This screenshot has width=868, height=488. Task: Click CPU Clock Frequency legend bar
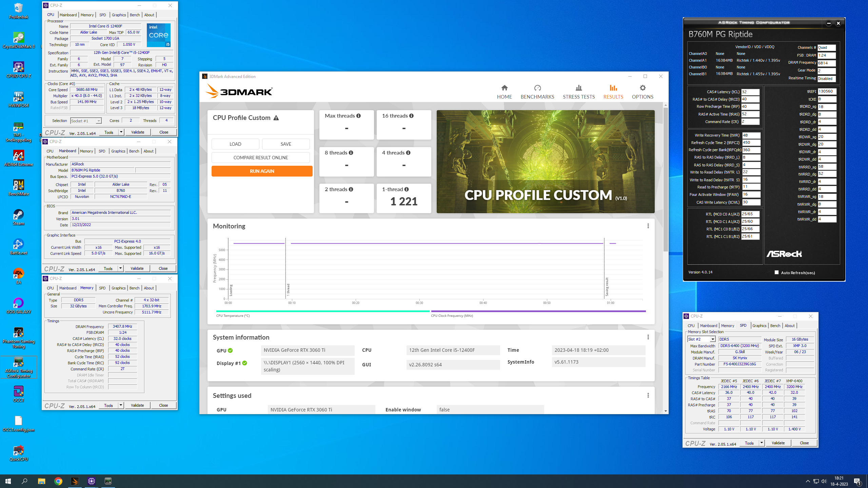(x=538, y=311)
